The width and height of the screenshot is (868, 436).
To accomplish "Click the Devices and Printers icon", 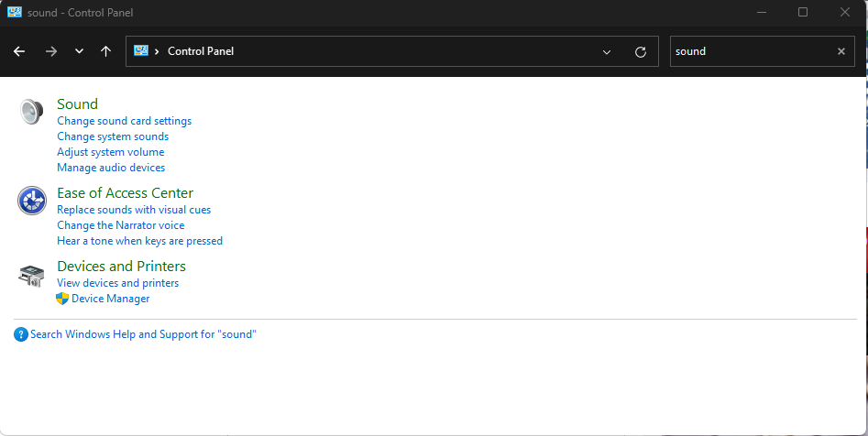I will [31, 276].
